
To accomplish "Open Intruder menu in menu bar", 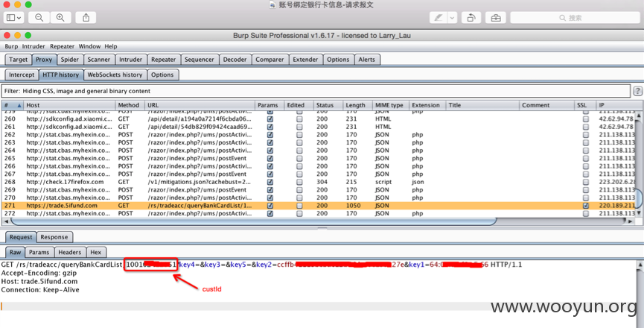I will 34,46.
